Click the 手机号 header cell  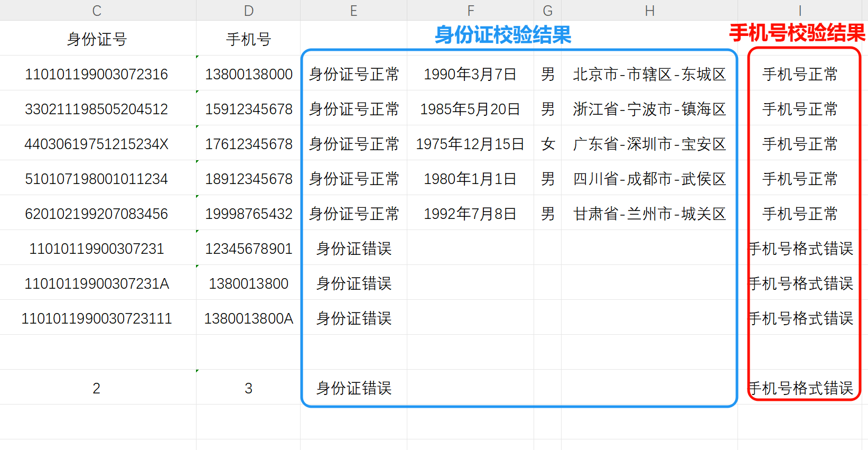point(248,39)
